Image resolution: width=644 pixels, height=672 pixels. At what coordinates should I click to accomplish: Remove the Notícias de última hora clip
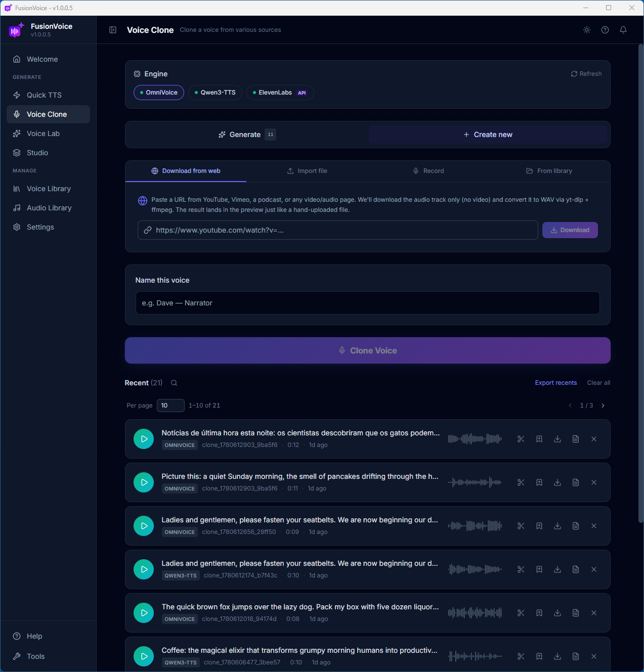tap(594, 439)
